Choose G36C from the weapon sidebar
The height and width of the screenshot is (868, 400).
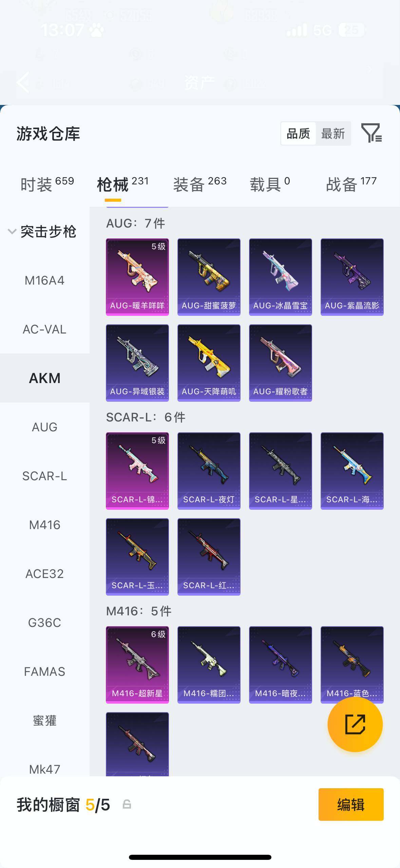click(x=44, y=622)
